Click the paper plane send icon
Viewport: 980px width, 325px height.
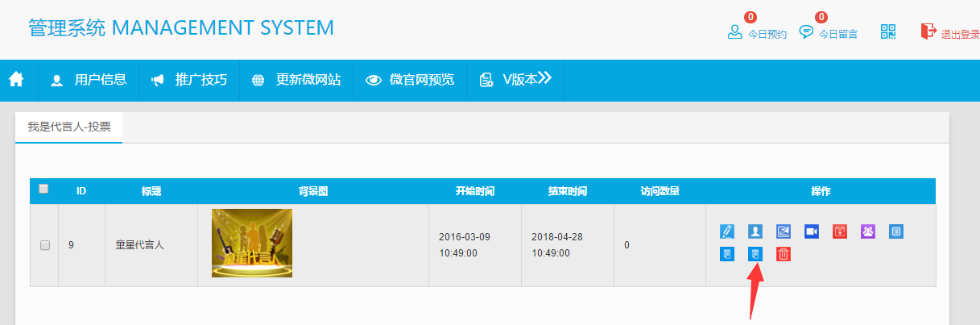click(x=784, y=231)
